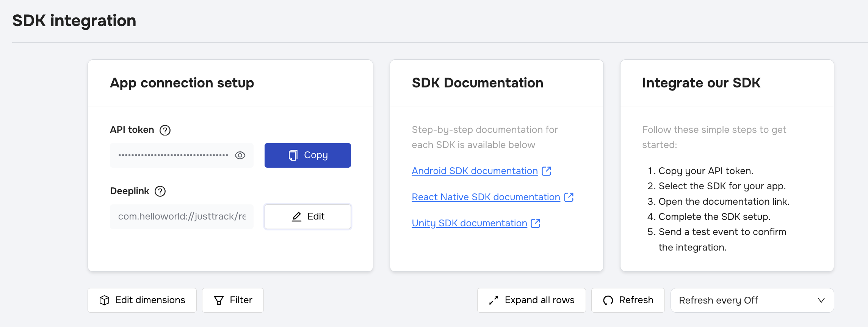Click the masked API token field
This screenshot has height=327, width=868.
(173, 156)
